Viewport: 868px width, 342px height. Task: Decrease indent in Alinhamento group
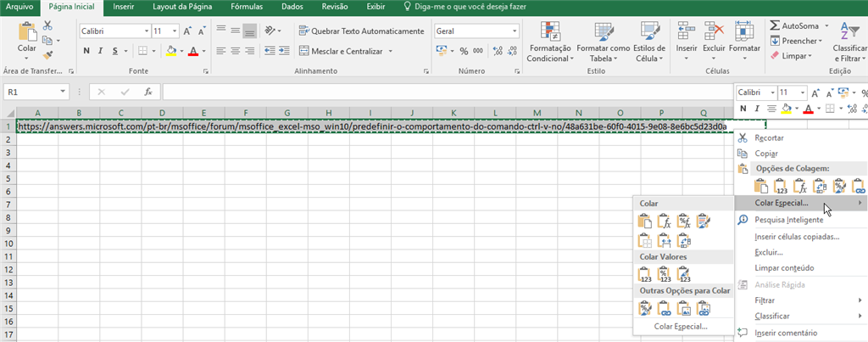[x=270, y=50]
